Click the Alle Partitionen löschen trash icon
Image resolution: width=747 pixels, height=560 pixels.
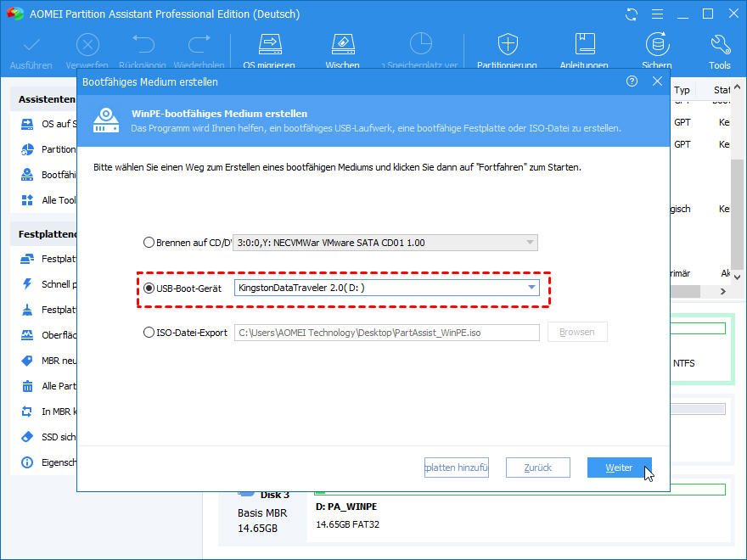coord(27,386)
